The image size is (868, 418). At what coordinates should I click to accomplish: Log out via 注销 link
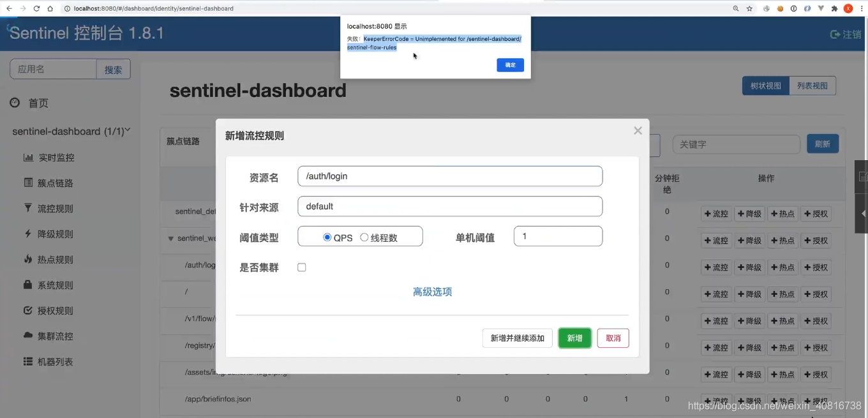[x=846, y=34]
